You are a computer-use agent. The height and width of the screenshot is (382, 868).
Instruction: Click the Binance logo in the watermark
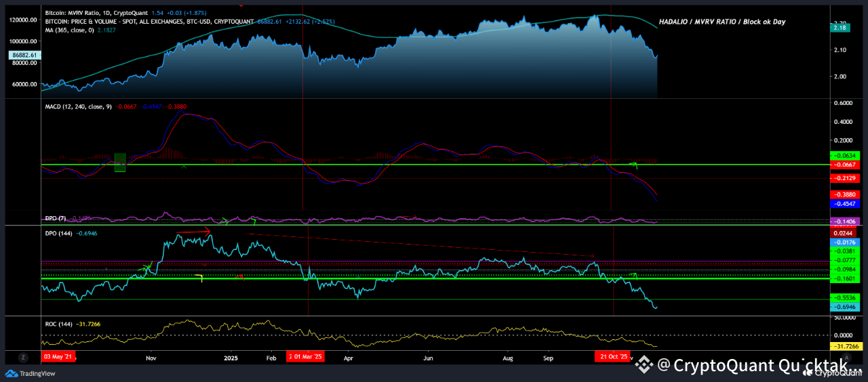(x=644, y=366)
